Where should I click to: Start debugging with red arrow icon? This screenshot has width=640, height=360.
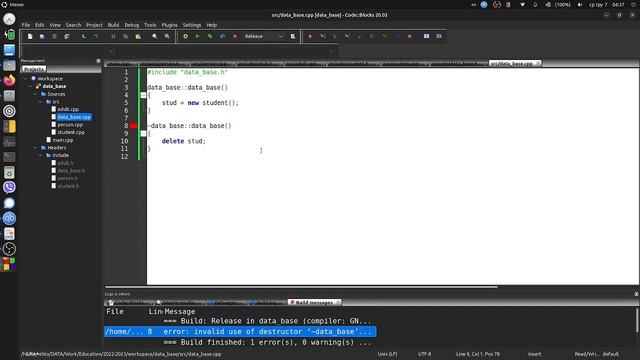coord(310,36)
